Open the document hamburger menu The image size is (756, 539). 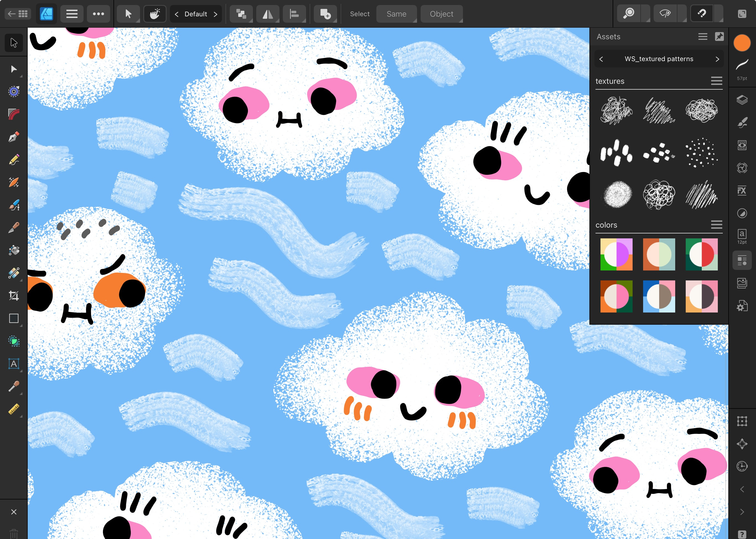tap(72, 14)
